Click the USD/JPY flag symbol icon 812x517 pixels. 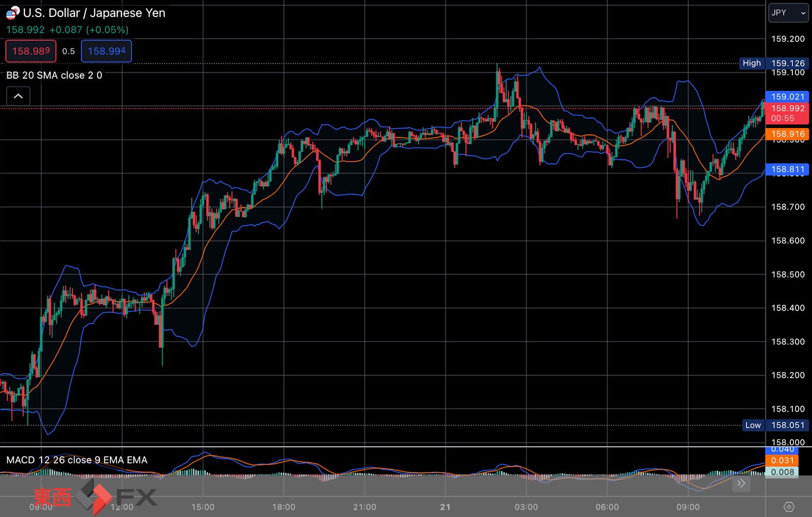[12, 12]
